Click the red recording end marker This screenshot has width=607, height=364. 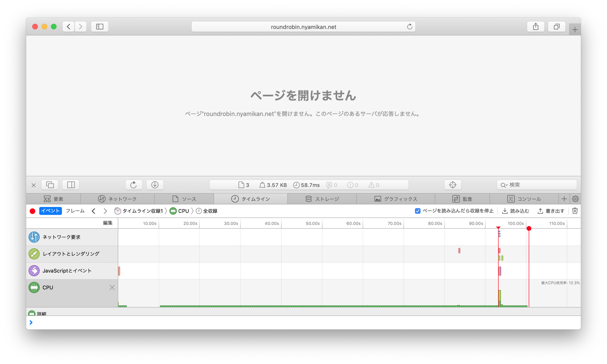point(529,228)
